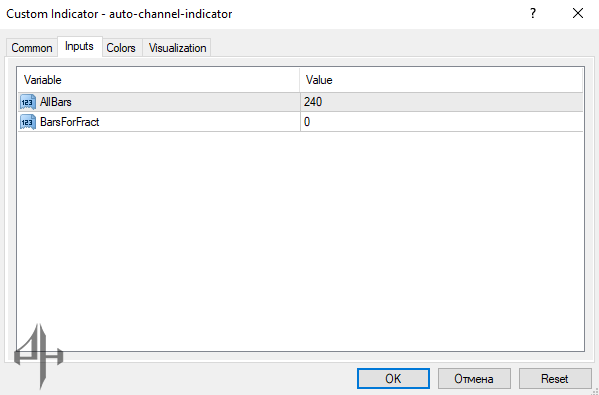Reset inputs with the Reset button
The width and height of the screenshot is (599, 395).
click(x=555, y=379)
